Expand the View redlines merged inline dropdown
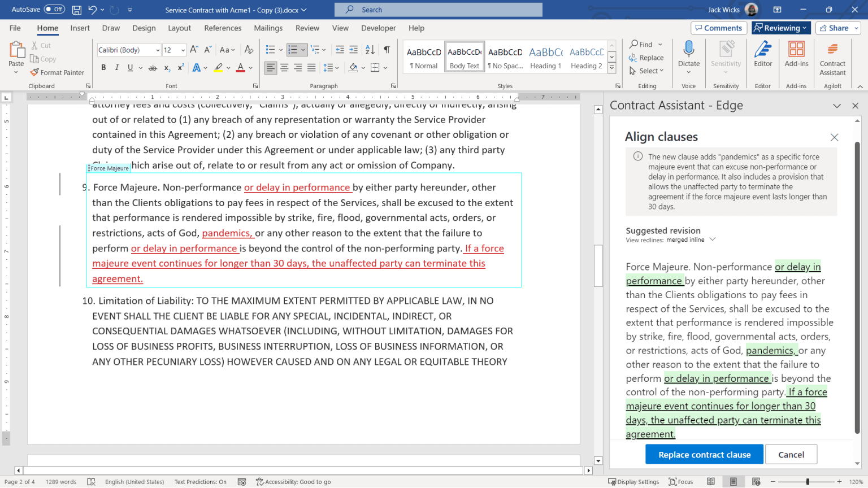The height and width of the screenshot is (488, 868). coord(712,239)
